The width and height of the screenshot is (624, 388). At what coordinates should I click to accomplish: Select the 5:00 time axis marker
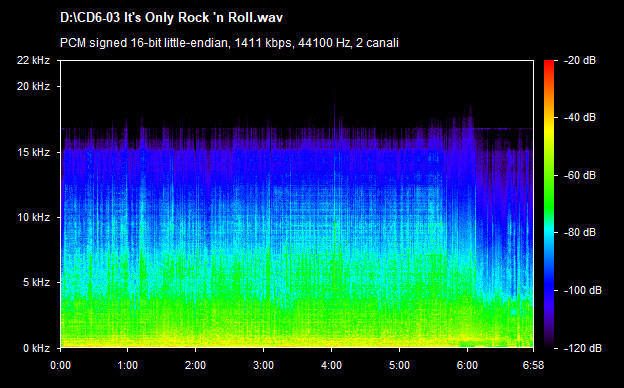pyautogui.click(x=400, y=365)
